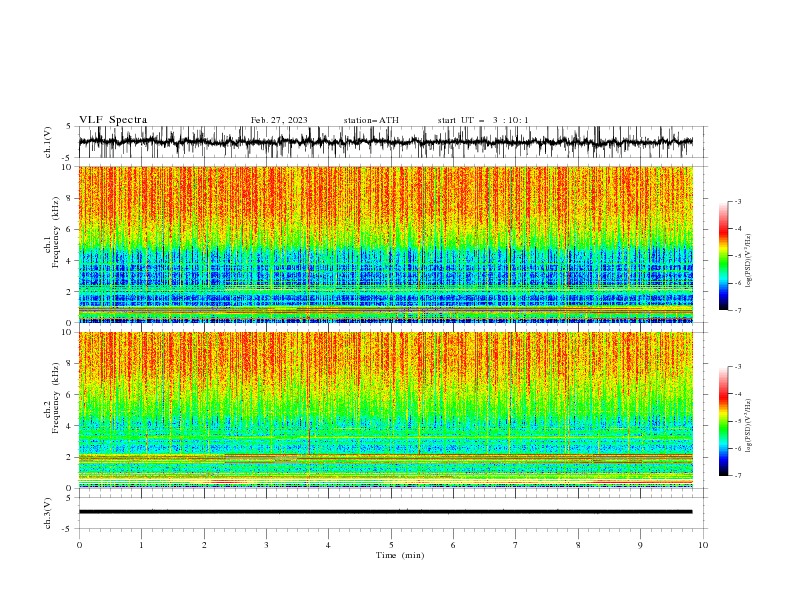Click time axis tick label "4"

tap(329, 545)
